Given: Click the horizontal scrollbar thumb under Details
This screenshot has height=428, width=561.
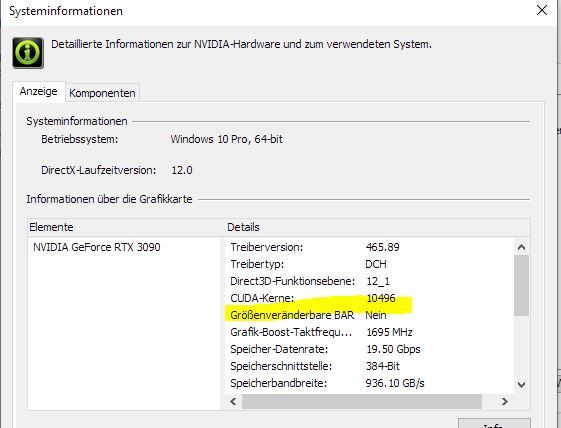Looking at the screenshot, I should (362, 402).
